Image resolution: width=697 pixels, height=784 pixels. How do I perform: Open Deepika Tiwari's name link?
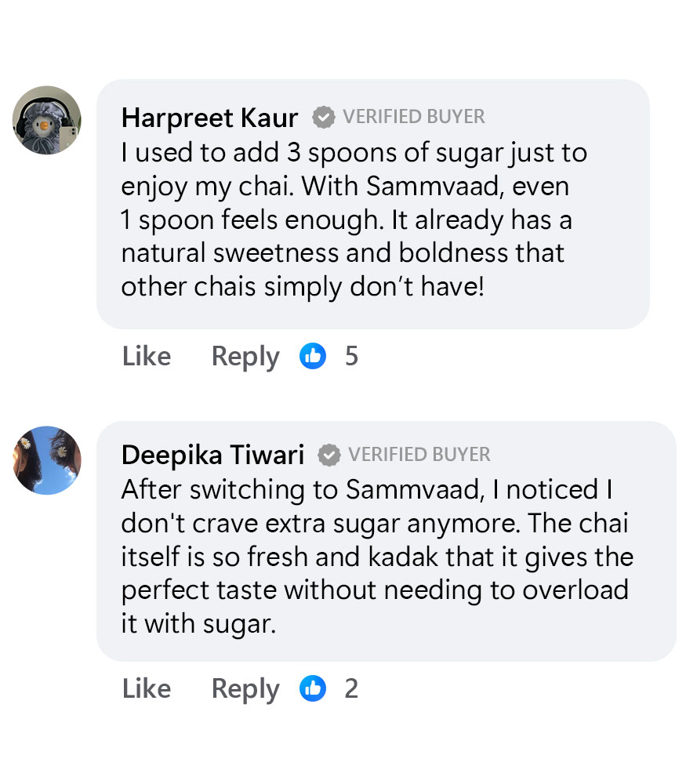212,455
